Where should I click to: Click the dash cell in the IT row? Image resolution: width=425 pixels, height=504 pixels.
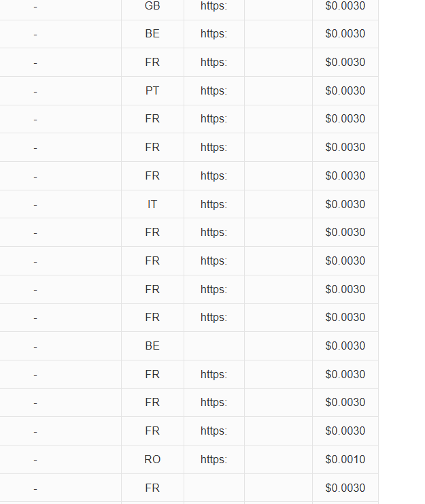[x=35, y=205]
